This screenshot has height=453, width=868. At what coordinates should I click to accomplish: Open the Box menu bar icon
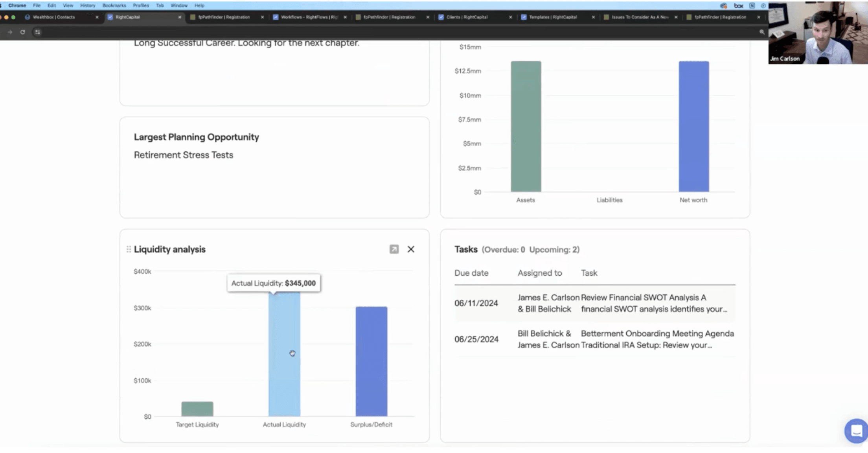click(x=739, y=6)
